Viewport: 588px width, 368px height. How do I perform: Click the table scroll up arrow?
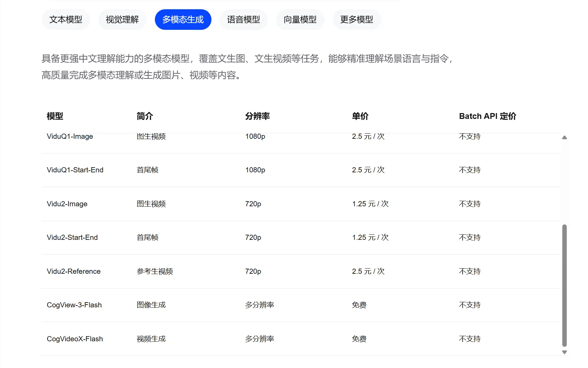tap(564, 137)
